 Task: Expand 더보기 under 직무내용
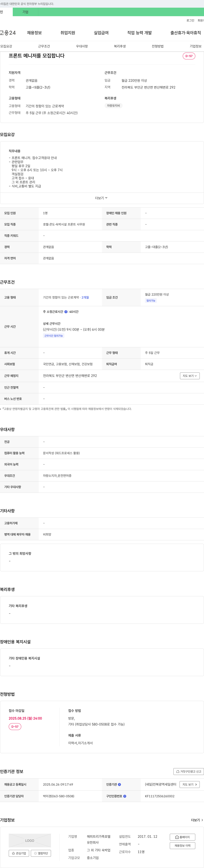(x=102, y=198)
